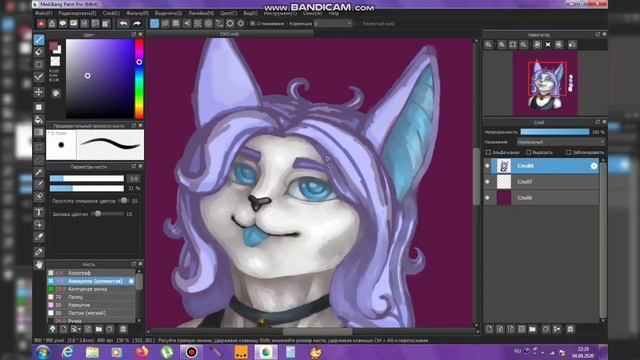Open the Help menu
640x360 pixels.
334,13
